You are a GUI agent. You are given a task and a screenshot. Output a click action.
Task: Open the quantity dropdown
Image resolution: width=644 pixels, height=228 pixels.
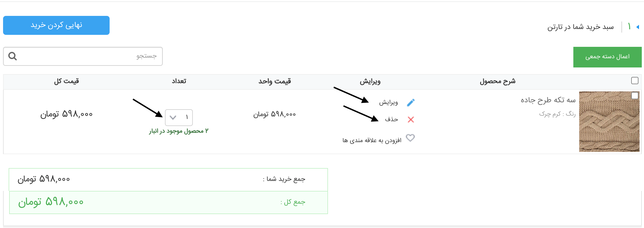click(179, 117)
